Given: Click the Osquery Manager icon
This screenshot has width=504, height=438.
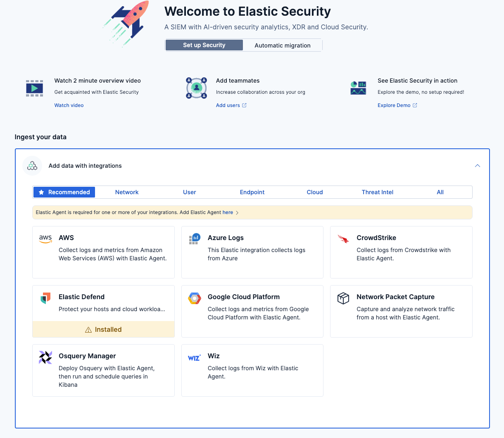Looking at the screenshot, I should coord(45,357).
